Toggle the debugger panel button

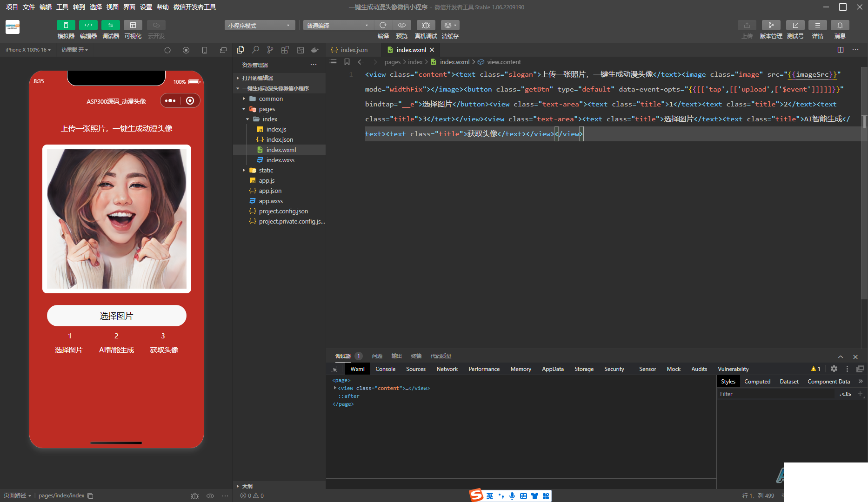coord(110,25)
